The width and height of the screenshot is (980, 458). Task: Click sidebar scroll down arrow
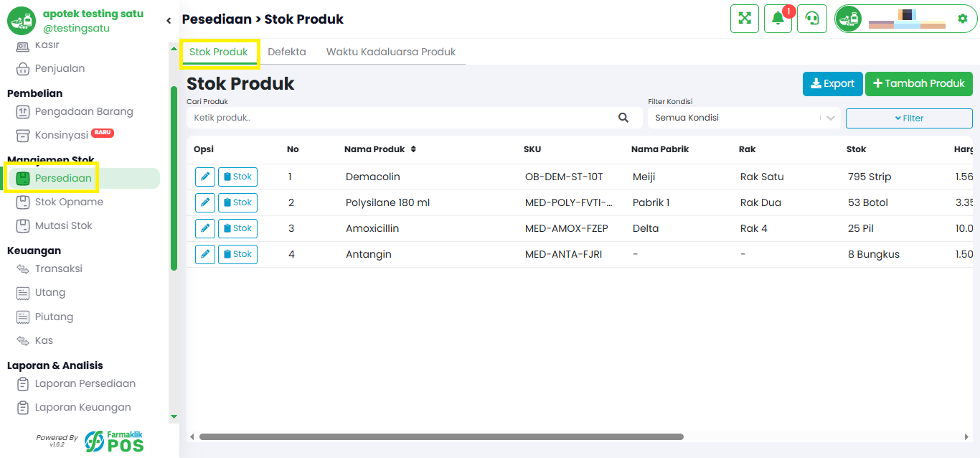pos(174,416)
